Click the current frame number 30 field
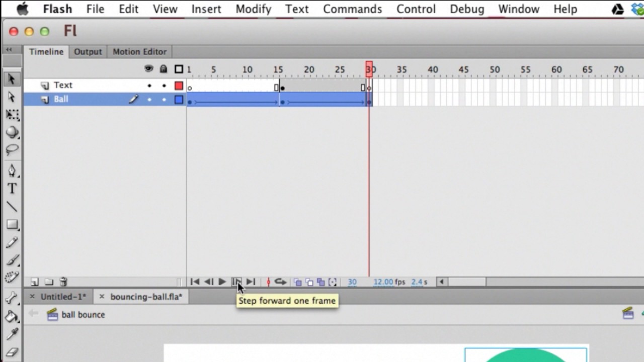Viewport: 644px width, 362px height. (352, 282)
